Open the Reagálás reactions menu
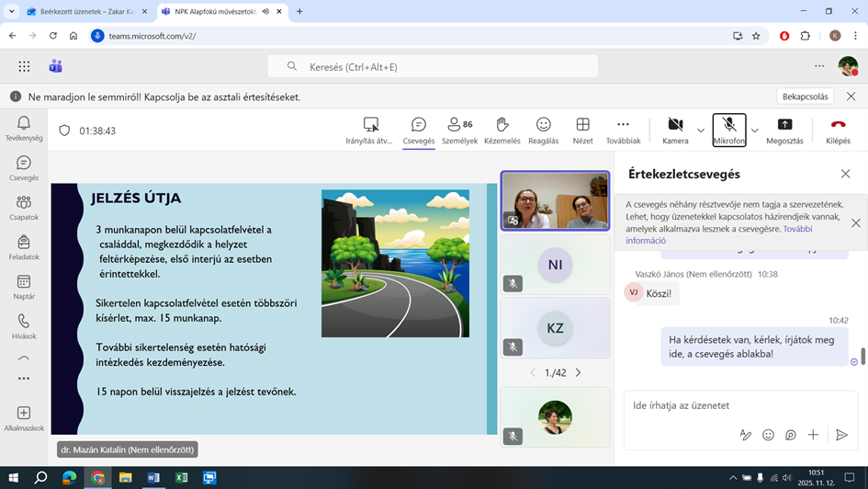The height and width of the screenshot is (489, 868). click(543, 130)
